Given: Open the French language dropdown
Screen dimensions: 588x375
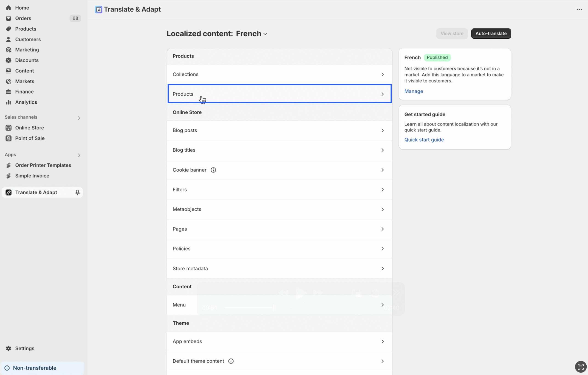Looking at the screenshot, I should click(x=252, y=34).
